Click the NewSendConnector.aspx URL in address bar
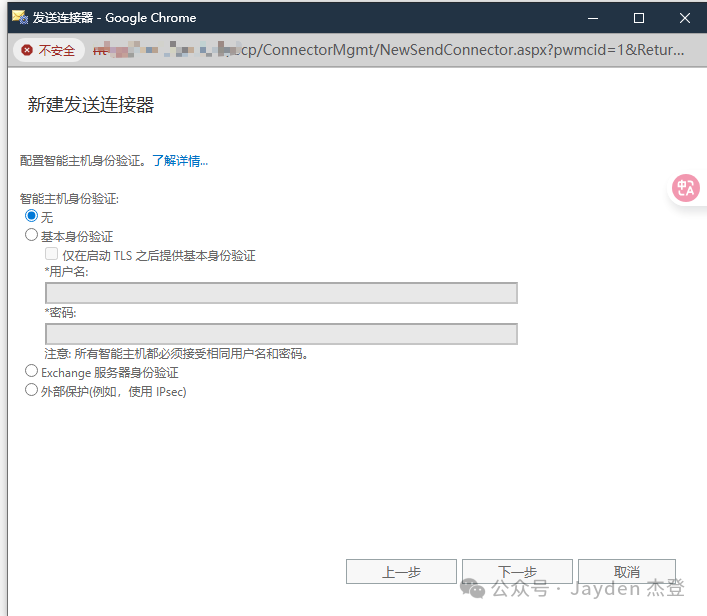This screenshot has width=707, height=616. point(460,50)
